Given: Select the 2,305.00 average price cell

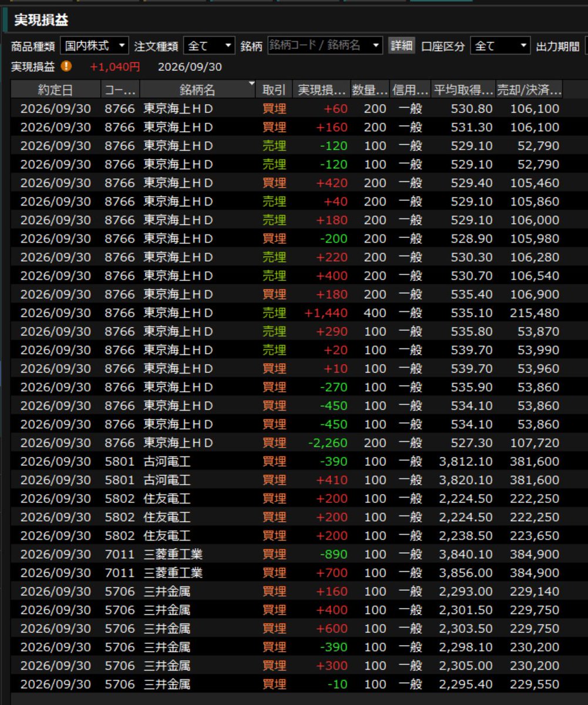Looking at the screenshot, I should [466, 666].
